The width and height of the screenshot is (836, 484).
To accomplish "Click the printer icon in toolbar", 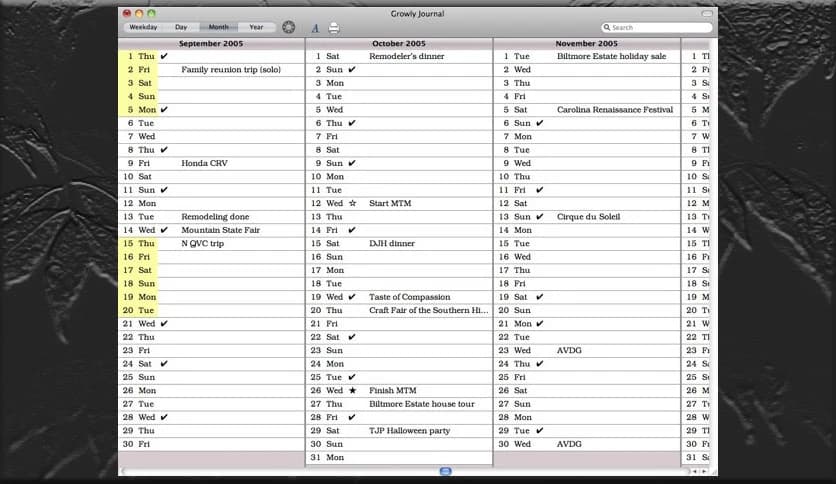I will 334,28.
